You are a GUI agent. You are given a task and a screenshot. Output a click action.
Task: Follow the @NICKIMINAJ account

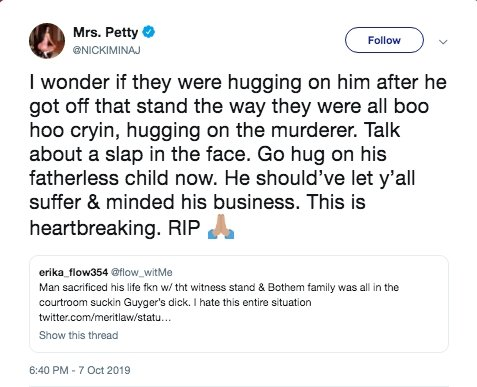pyautogui.click(x=384, y=40)
